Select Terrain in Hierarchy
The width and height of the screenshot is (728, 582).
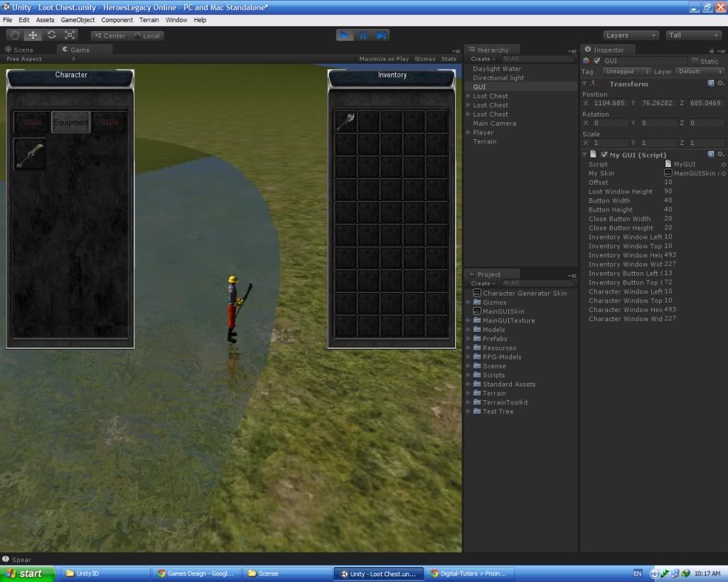coord(484,141)
